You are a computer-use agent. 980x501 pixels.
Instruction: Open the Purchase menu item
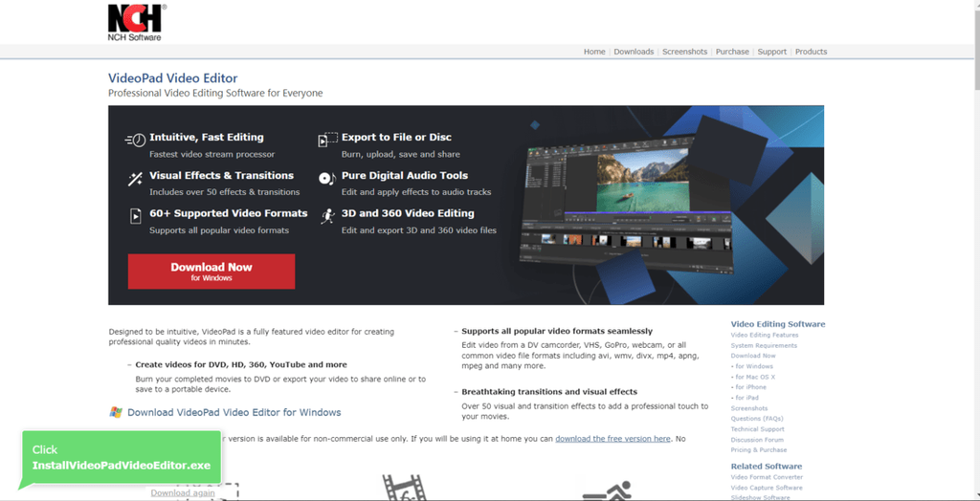click(x=732, y=52)
